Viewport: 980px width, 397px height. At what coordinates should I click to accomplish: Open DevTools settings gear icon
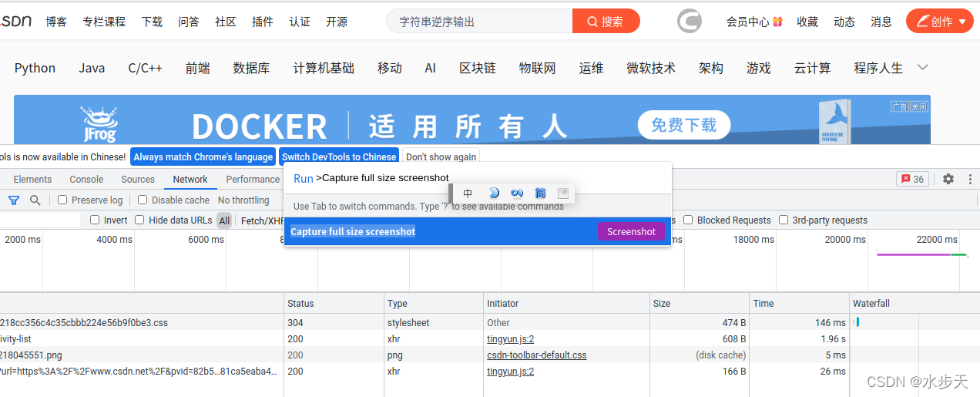click(x=948, y=179)
